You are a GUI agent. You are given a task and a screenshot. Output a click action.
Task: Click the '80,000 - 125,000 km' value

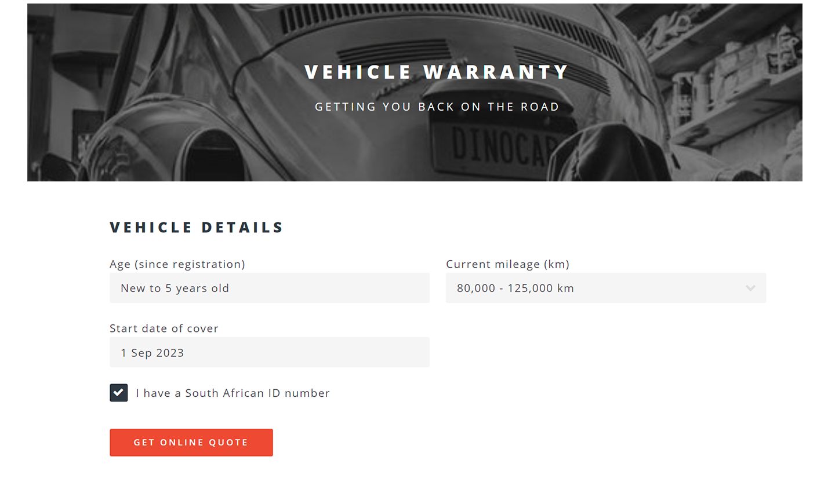[515, 288]
